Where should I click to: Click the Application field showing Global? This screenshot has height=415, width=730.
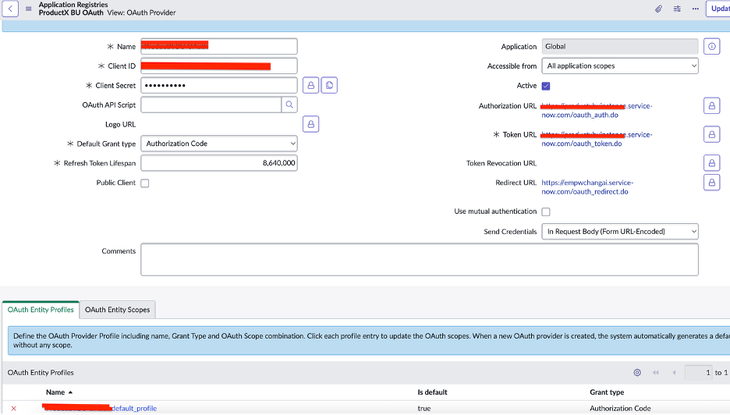click(620, 46)
